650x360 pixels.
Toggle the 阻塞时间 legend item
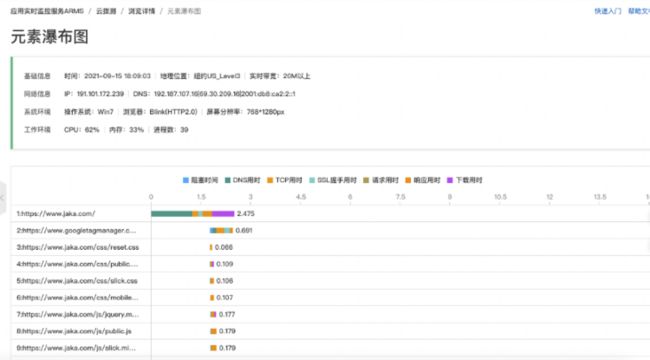[x=200, y=180]
